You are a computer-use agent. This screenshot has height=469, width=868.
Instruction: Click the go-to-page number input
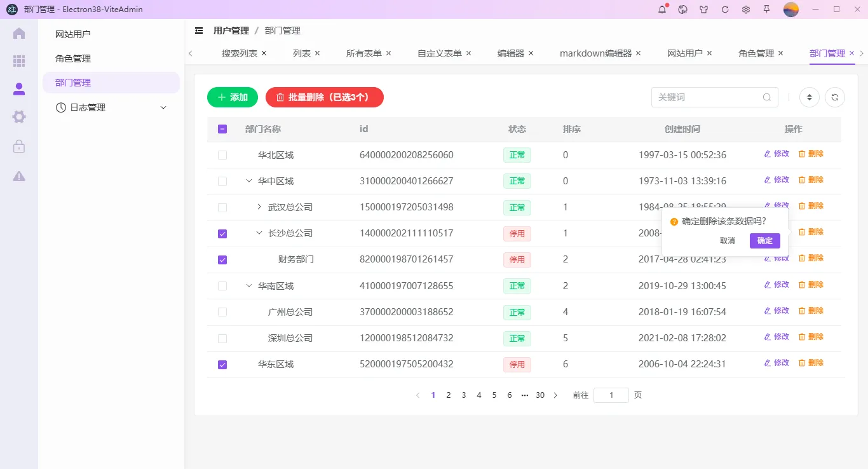611,395
